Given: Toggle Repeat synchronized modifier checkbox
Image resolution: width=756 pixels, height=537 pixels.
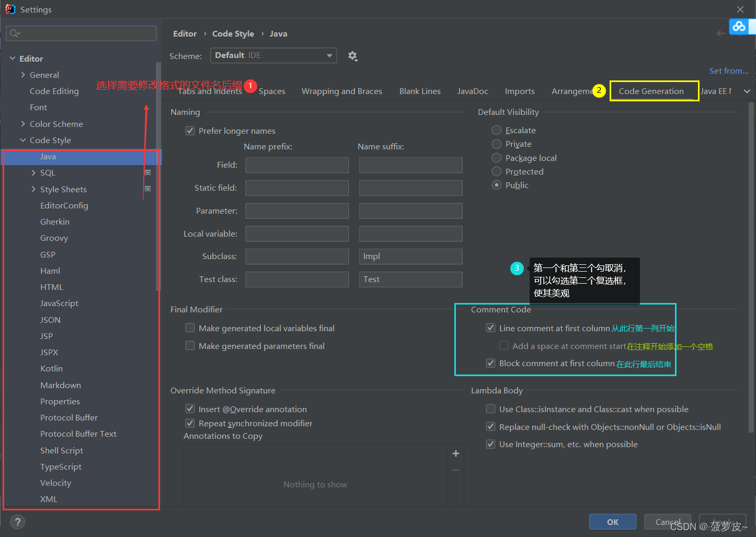Looking at the screenshot, I should pos(190,423).
